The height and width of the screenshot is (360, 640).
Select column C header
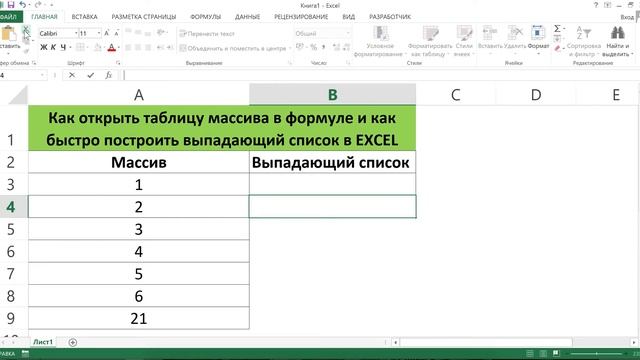coord(456,95)
